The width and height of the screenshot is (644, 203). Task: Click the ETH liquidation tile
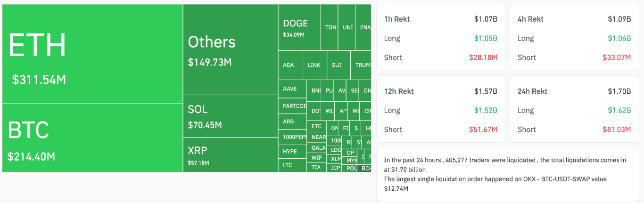click(92, 54)
